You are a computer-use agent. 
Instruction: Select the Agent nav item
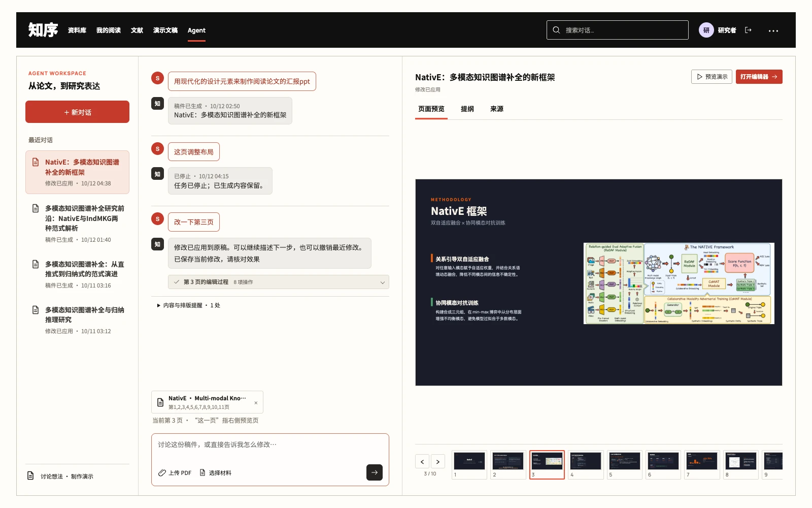point(196,30)
